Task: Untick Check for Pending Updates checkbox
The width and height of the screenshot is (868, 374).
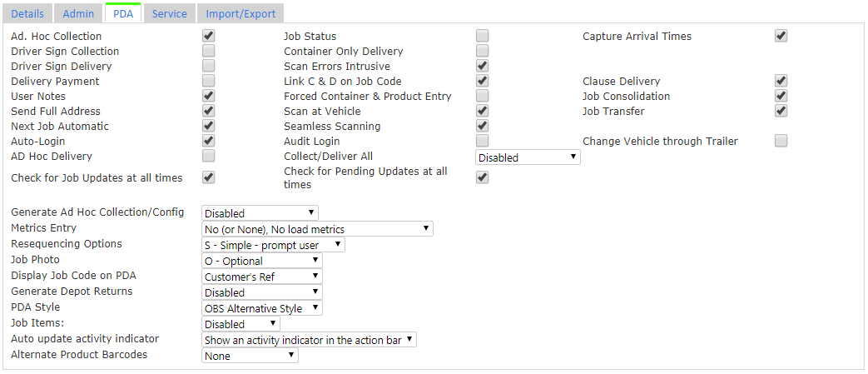Action: point(482,177)
